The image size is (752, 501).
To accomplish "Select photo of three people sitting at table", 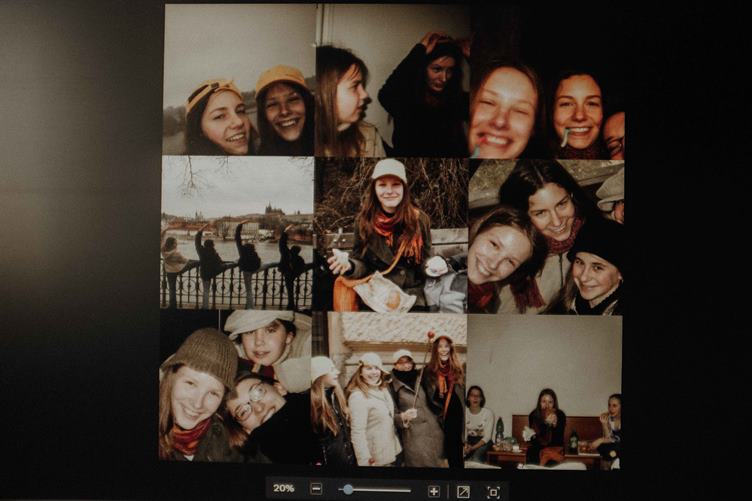I will [543, 392].
